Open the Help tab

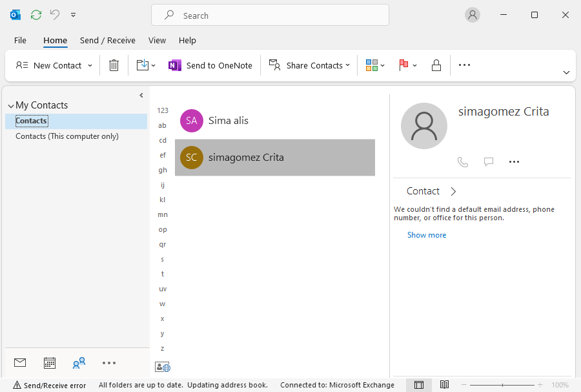[x=187, y=41]
